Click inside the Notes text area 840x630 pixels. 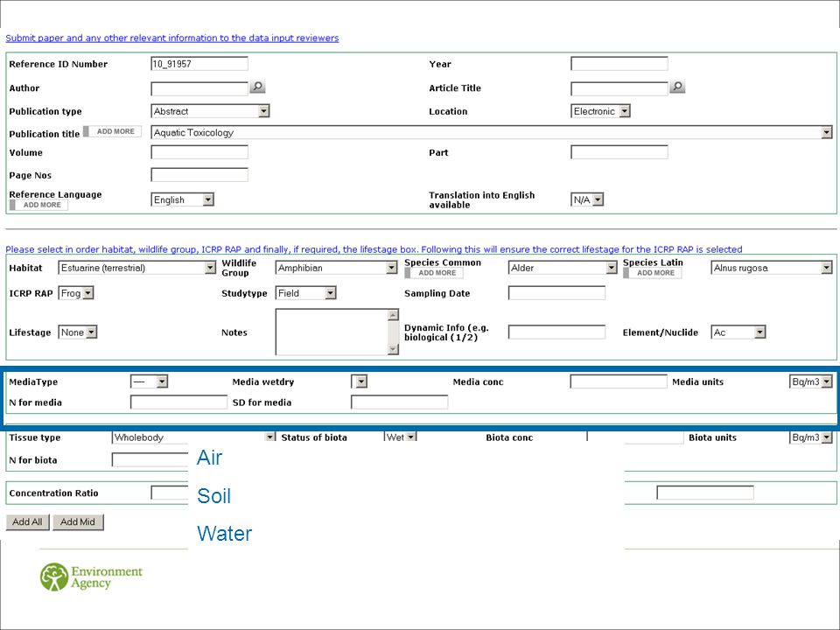click(332, 332)
